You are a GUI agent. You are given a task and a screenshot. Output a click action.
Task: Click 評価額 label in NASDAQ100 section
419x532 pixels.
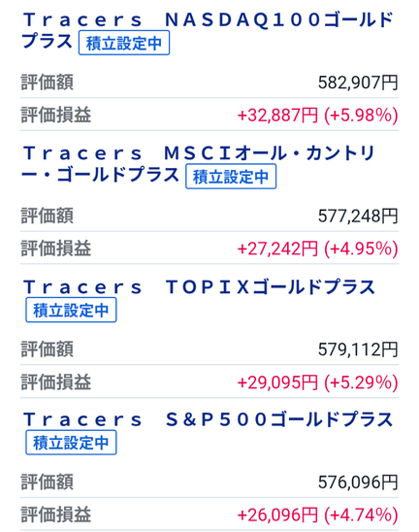[x=48, y=83]
